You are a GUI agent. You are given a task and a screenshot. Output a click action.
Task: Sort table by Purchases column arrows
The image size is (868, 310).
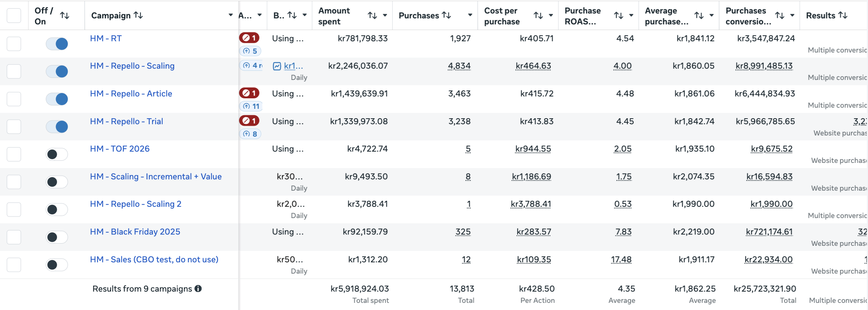coord(446,15)
